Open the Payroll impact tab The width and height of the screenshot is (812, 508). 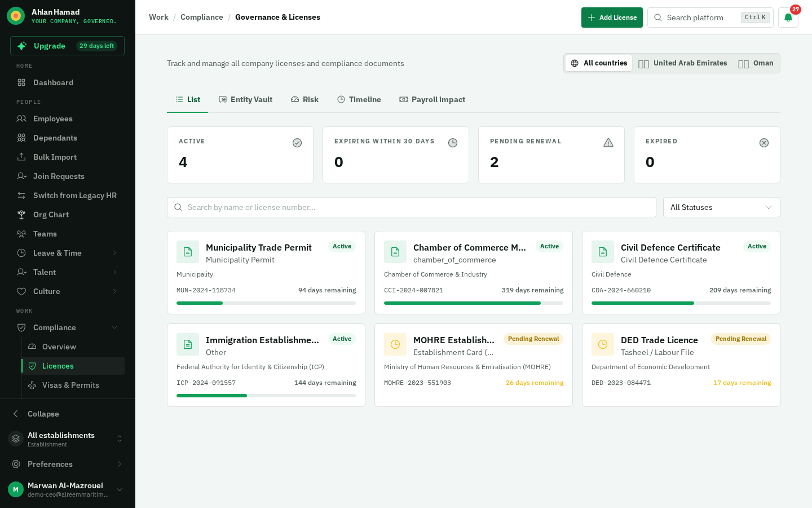[433, 99]
